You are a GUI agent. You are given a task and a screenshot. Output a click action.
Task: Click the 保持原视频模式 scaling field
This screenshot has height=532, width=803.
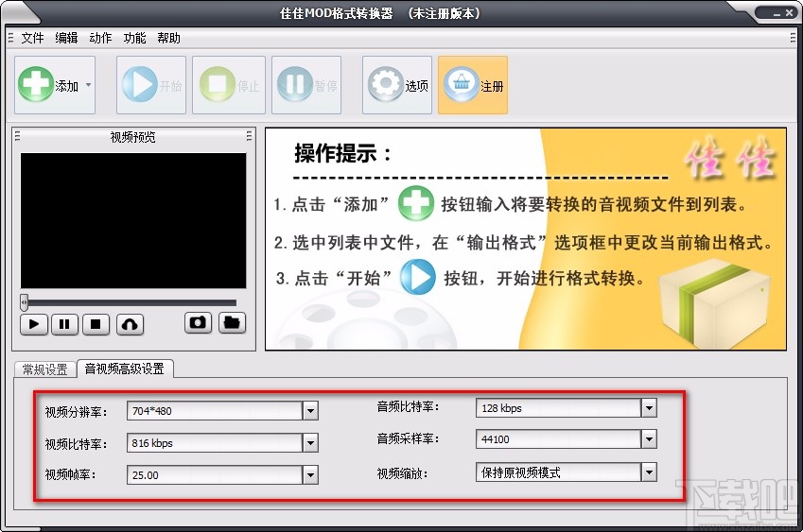click(x=559, y=472)
